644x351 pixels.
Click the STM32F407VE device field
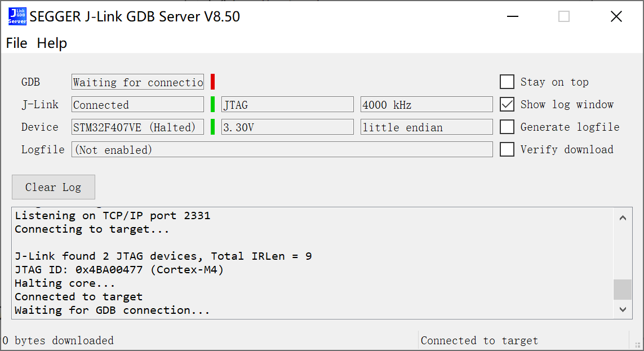pyautogui.click(x=137, y=127)
